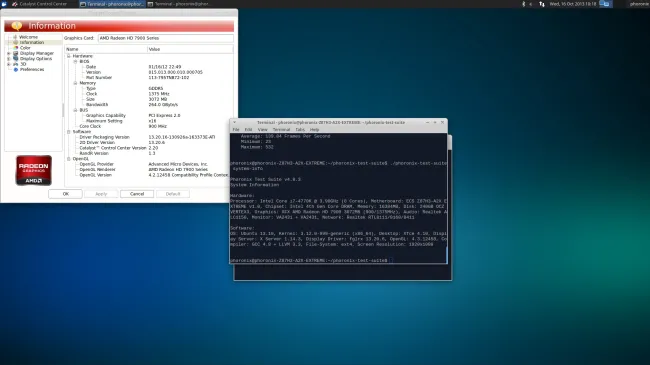Switch to the second Terminal taskbar entry
The image size is (650, 365).
point(179,4)
